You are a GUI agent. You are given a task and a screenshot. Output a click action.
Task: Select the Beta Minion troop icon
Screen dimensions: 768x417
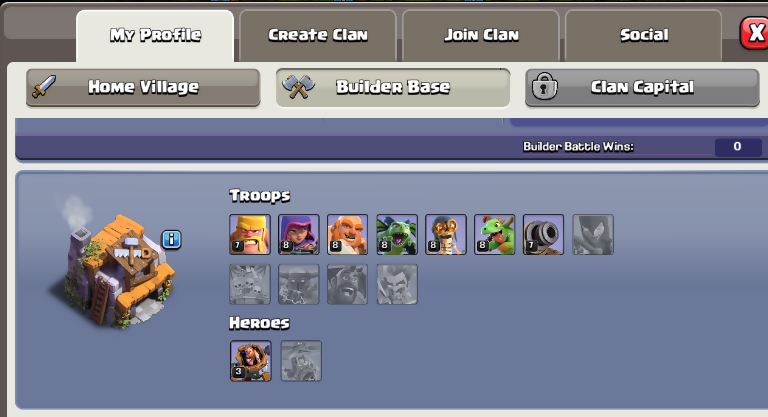(397, 234)
